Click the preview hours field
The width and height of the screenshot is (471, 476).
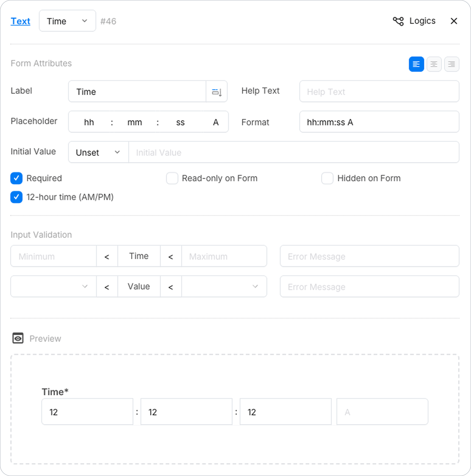(x=87, y=412)
